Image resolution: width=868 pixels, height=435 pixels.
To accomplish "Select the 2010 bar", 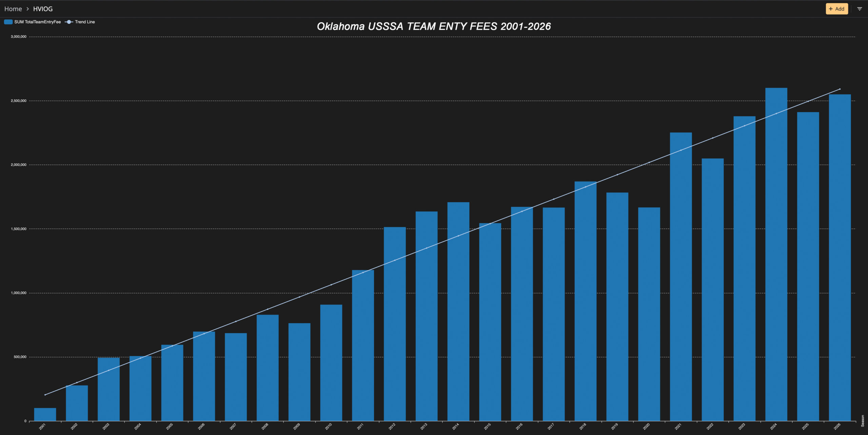I will point(331,363).
